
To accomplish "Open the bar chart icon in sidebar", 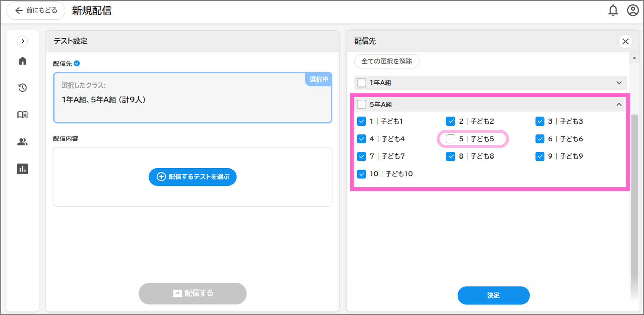I will click(23, 169).
